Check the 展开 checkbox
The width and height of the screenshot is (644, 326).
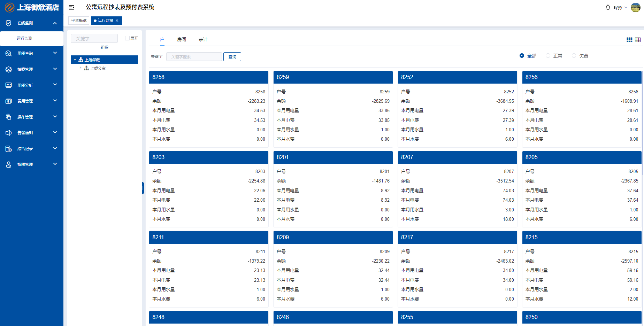pos(127,38)
